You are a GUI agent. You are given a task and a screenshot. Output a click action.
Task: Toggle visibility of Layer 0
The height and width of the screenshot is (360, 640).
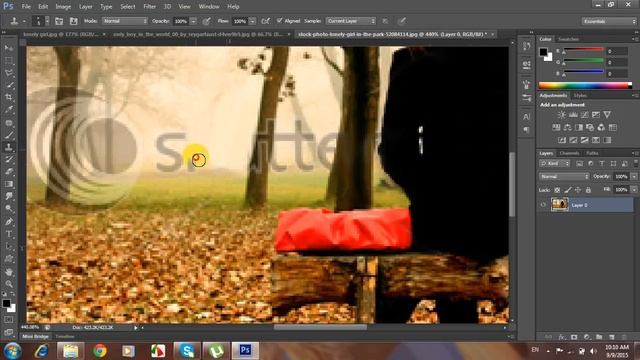click(543, 205)
